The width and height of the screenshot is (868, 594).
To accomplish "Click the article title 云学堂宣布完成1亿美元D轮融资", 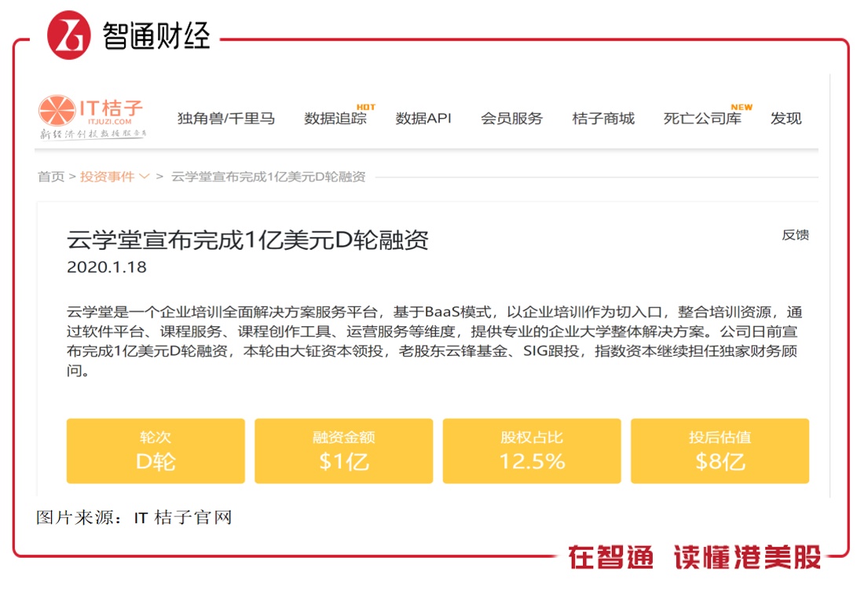I will 247,240.
